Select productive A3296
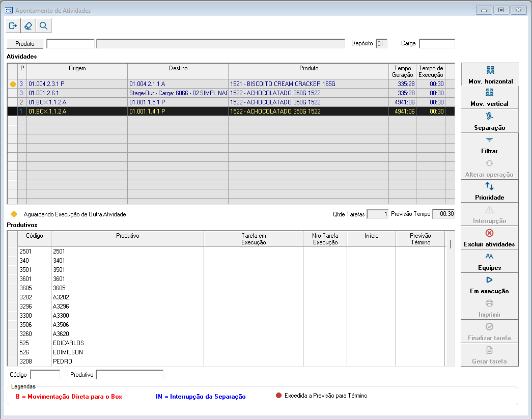Image resolution: width=532 pixels, height=419 pixels. [x=226, y=306]
